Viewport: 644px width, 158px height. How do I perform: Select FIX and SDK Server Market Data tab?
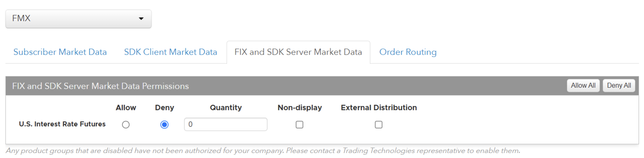[298, 52]
